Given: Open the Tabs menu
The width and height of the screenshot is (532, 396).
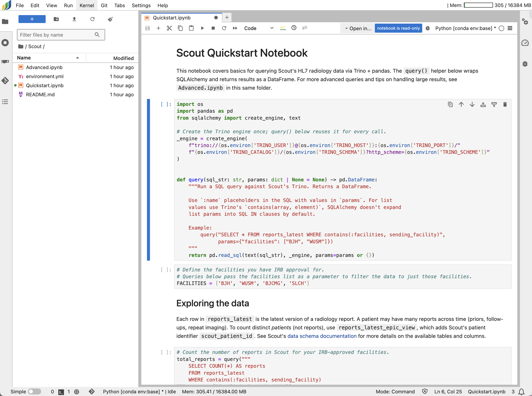Looking at the screenshot, I should pos(120,5).
